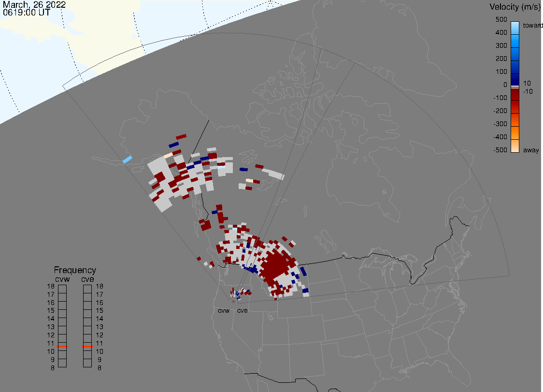Click the 'cvw' radar station label on map
Viewport: 543px width, 392px height.
pyautogui.click(x=223, y=310)
